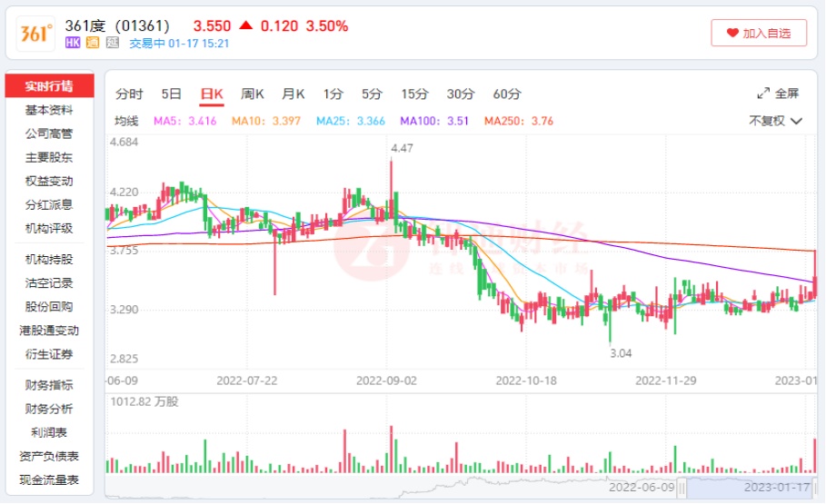
Task: Switch chart to 周K weekly view
Action: coord(252,94)
